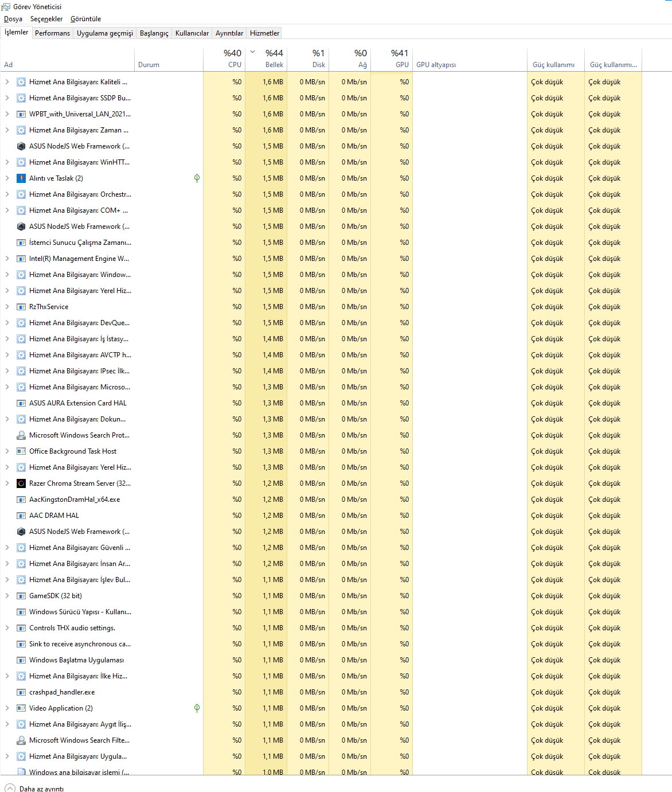The width and height of the screenshot is (672, 792).
Task: Sort by the Bellek column header
Action: pyautogui.click(x=266, y=58)
